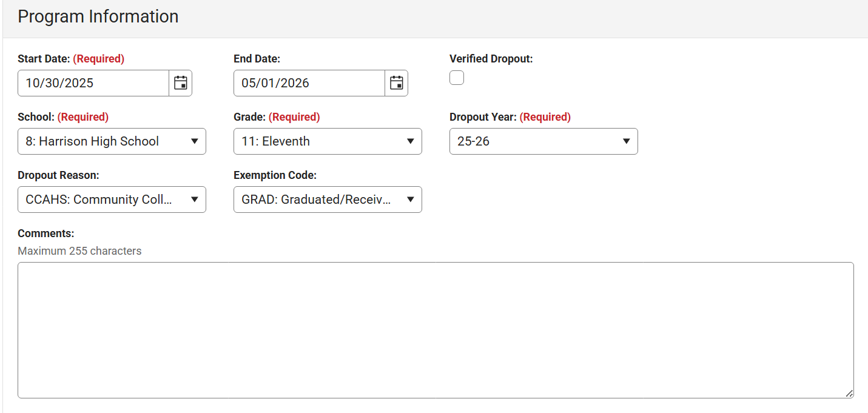Check the Verified Dropout checkbox

tap(457, 78)
